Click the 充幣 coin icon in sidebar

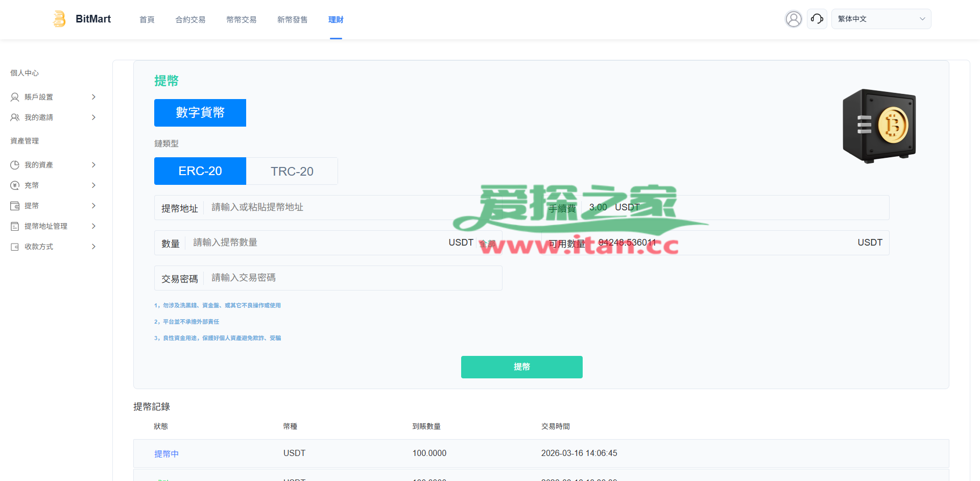pyautogui.click(x=15, y=185)
